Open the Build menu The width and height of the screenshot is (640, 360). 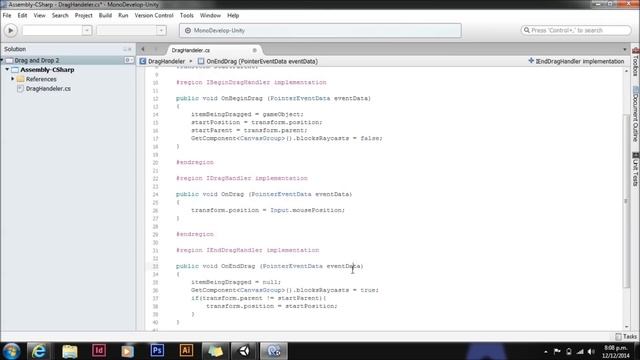tap(105, 16)
